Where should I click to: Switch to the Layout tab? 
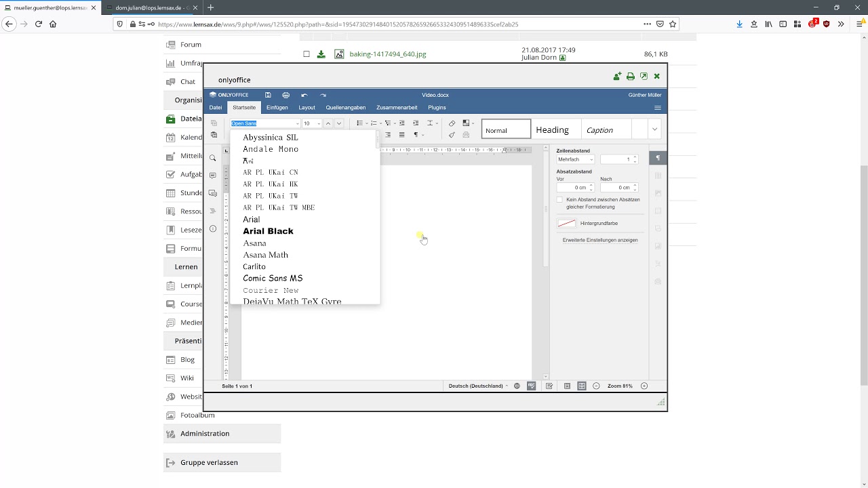[307, 107]
